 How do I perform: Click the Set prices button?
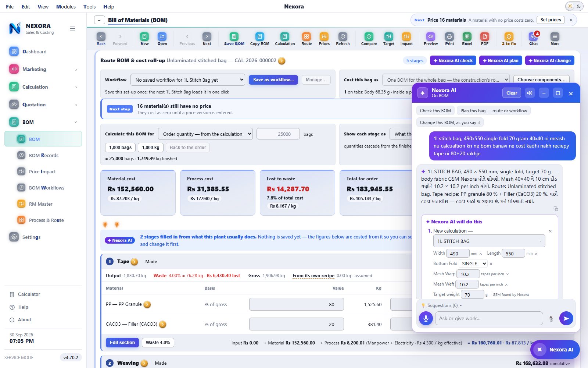pos(551,20)
